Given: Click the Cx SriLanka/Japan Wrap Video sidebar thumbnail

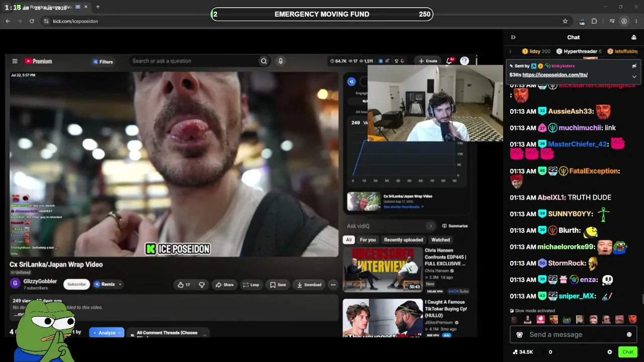Looking at the screenshot, I should 364,202.
